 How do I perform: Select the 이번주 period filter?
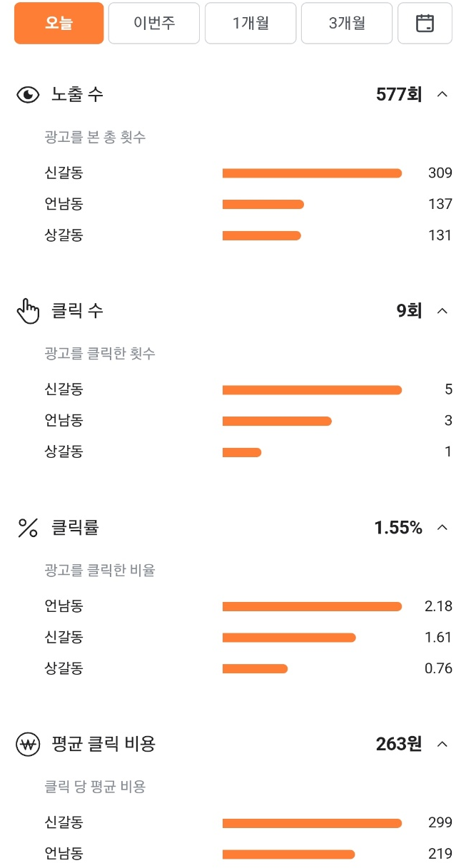[x=153, y=23]
